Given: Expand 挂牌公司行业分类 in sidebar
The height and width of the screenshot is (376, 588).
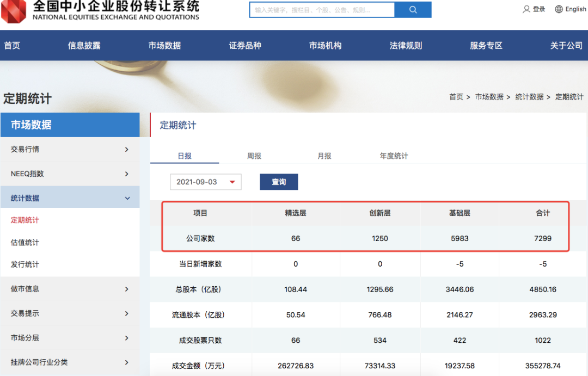Looking at the screenshot, I should click(x=126, y=362).
